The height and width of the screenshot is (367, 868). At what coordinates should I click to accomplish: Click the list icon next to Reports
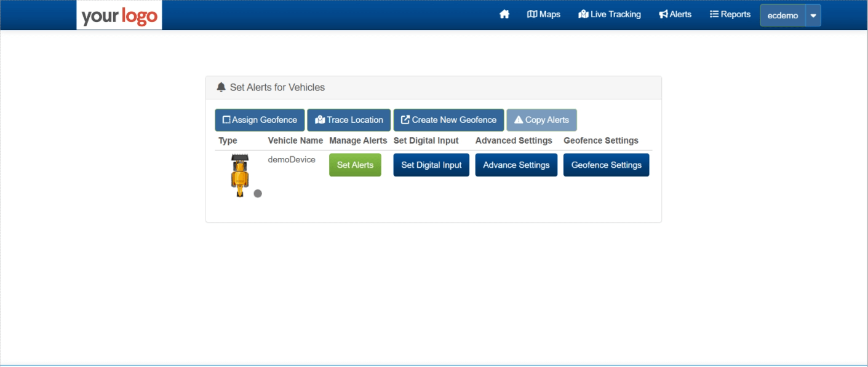point(712,14)
